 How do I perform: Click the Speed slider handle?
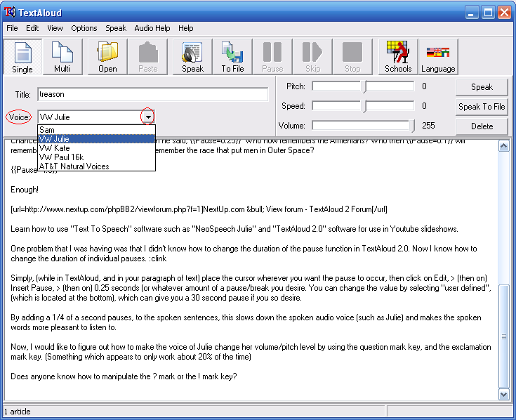tap(364, 106)
